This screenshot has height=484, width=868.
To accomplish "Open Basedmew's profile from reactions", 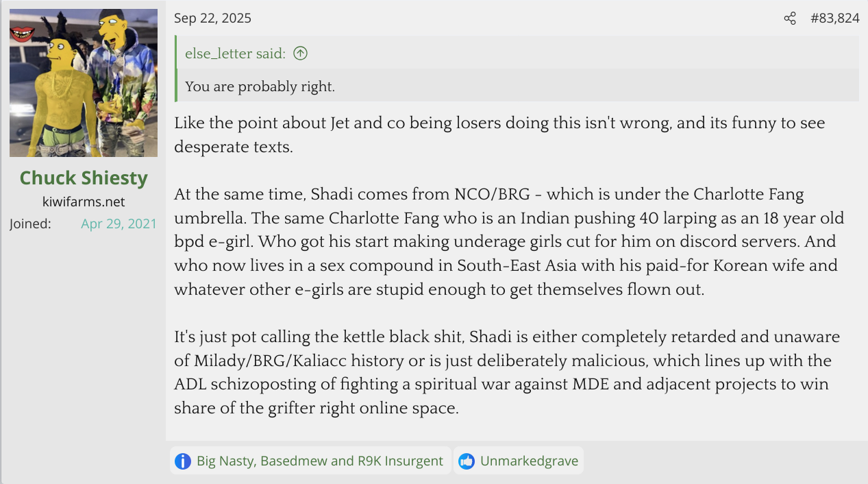I will [296, 461].
